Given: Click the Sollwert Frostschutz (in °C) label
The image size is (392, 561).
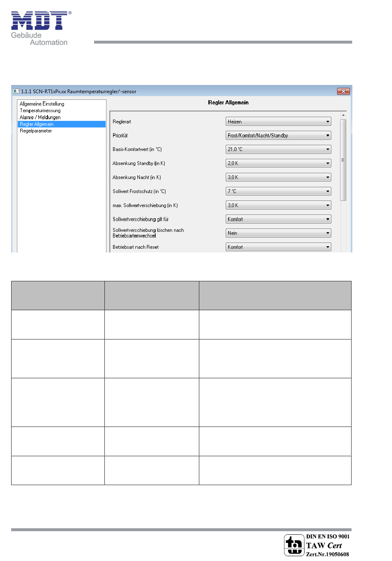Looking at the screenshot, I should pos(139,191).
